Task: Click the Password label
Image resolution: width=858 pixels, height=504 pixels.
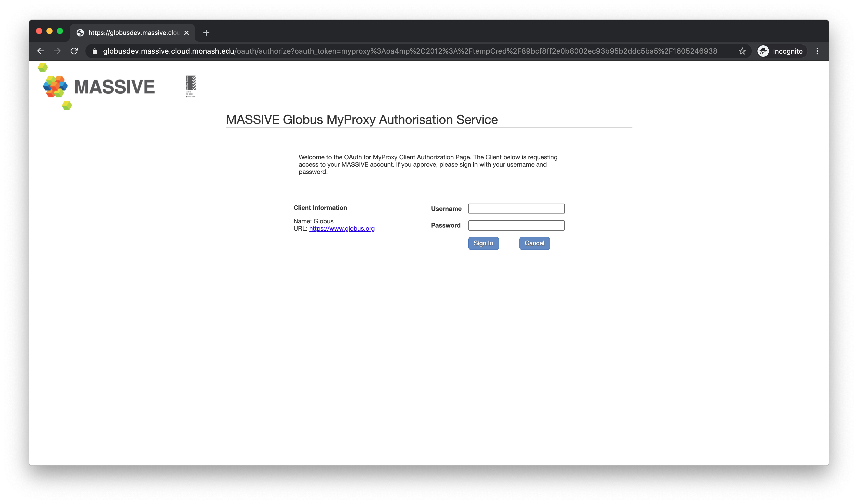Action: click(x=445, y=225)
